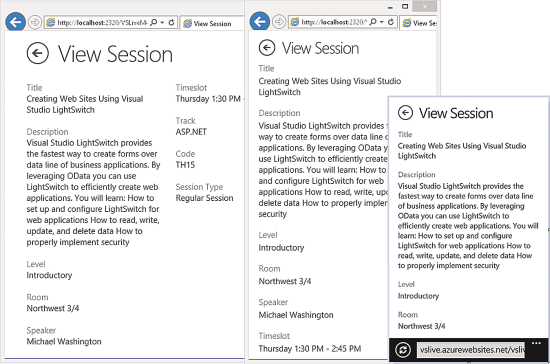Click the session title text on phone screen

(462, 151)
